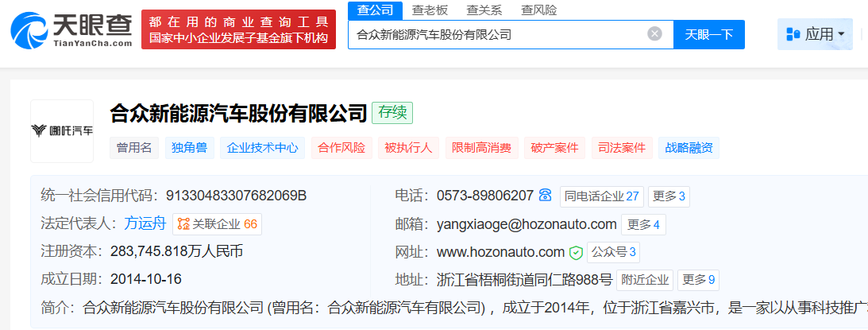Click the phone icon beside number
Image resolution: width=868 pixels, height=330 pixels.
545,196
